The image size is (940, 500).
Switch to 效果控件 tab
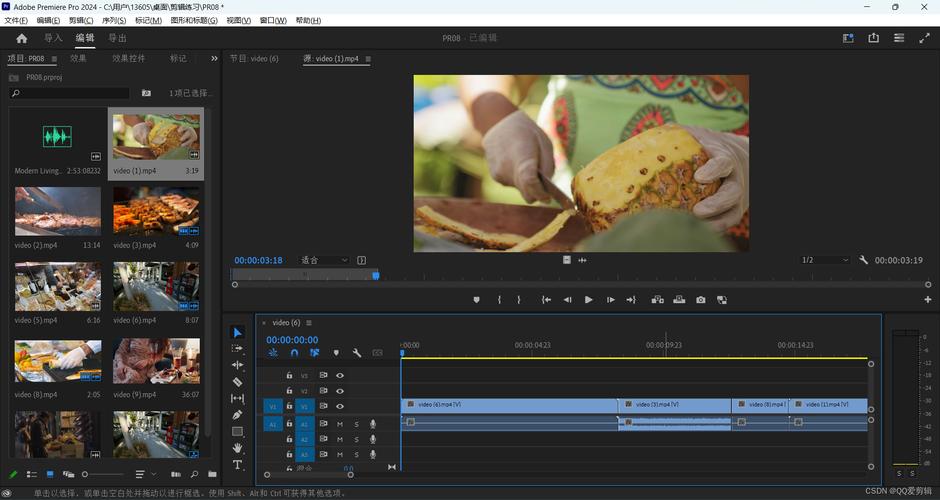coord(128,58)
